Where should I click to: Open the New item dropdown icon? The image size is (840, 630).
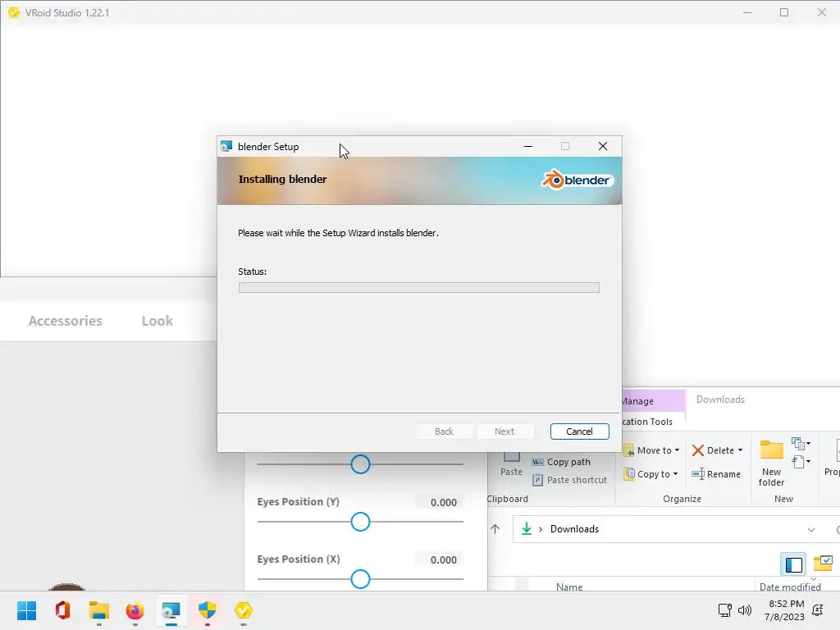click(801, 444)
